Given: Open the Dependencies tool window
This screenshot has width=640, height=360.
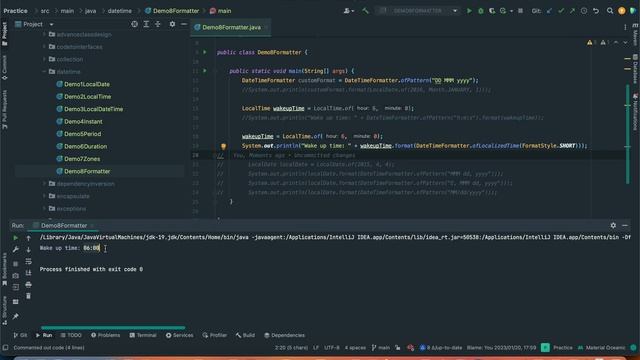Looking at the screenshot, I should click(x=284, y=335).
